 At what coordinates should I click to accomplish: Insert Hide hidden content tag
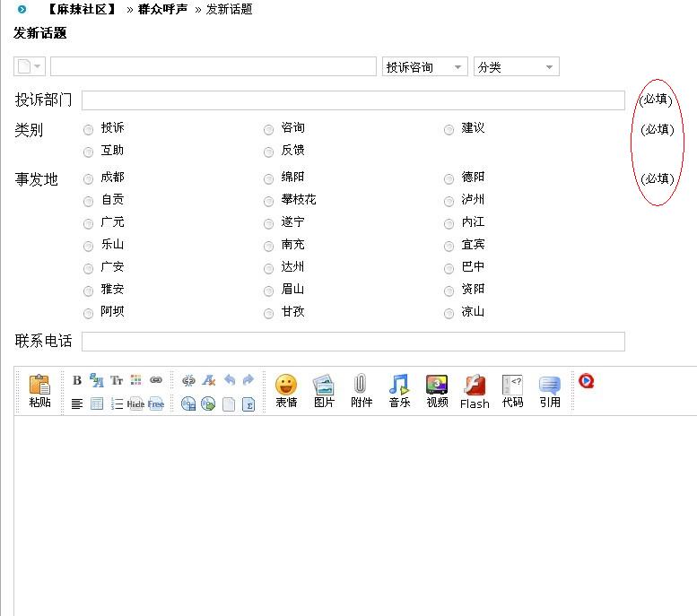coord(135,404)
